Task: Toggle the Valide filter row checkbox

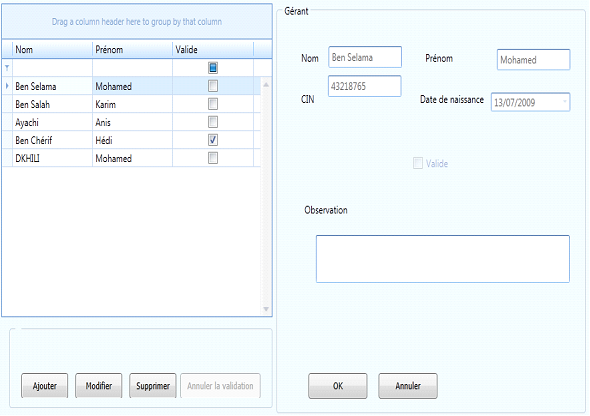Action: point(213,68)
